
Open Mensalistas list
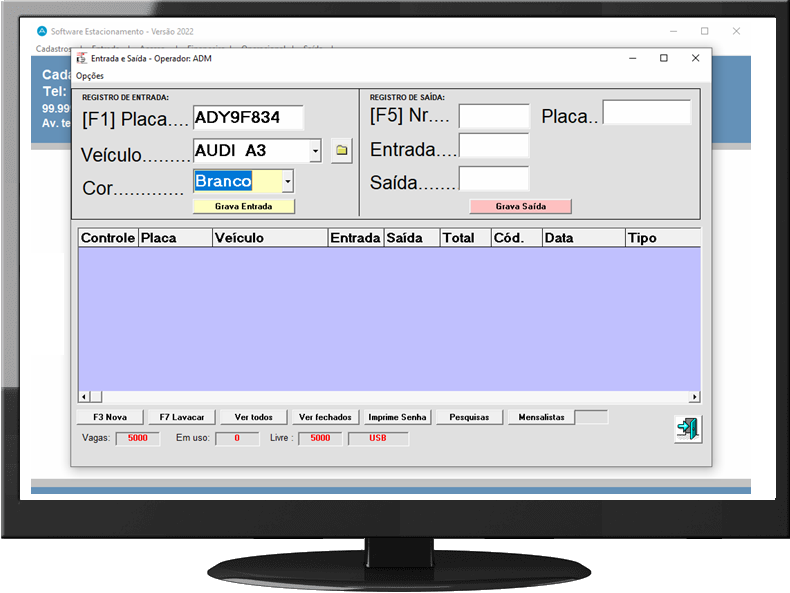[x=541, y=417]
